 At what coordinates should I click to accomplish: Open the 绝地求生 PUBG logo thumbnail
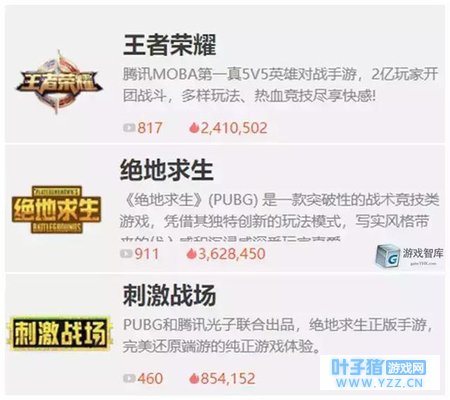(x=56, y=209)
